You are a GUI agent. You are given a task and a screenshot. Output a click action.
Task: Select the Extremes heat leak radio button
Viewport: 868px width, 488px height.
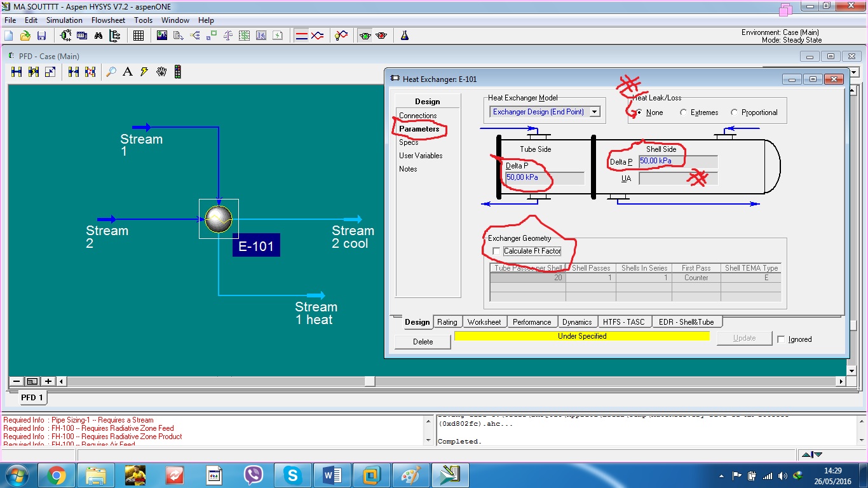click(x=684, y=111)
